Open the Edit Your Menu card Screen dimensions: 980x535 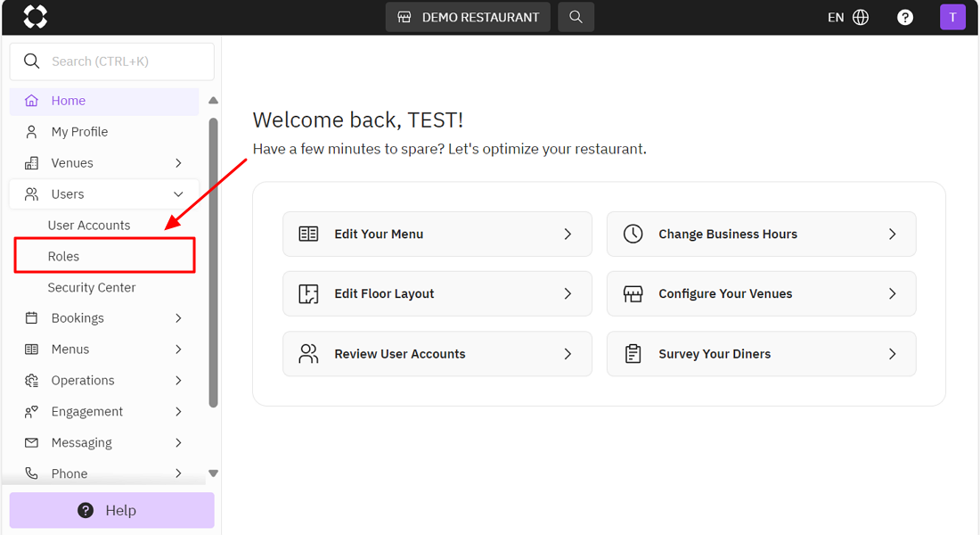click(437, 234)
